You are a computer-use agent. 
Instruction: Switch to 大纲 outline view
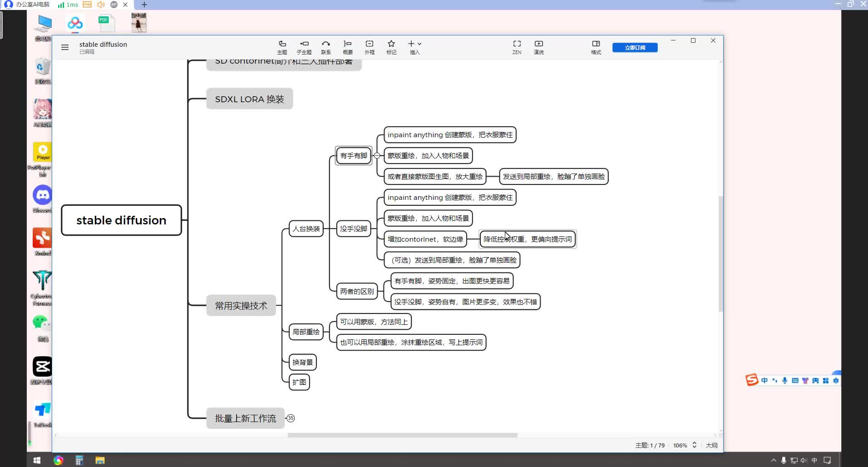tap(711, 445)
